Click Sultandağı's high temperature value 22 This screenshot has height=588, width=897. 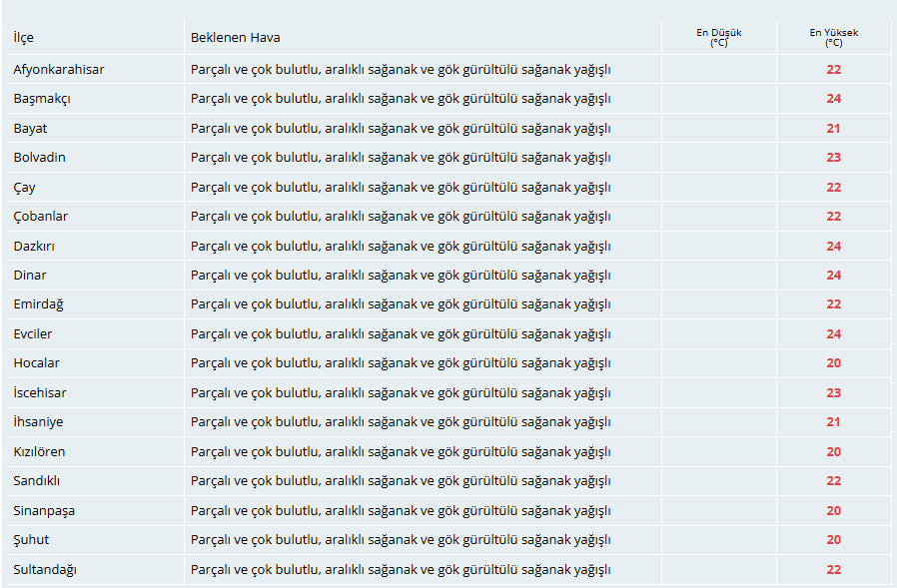click(x=833, y=570)
